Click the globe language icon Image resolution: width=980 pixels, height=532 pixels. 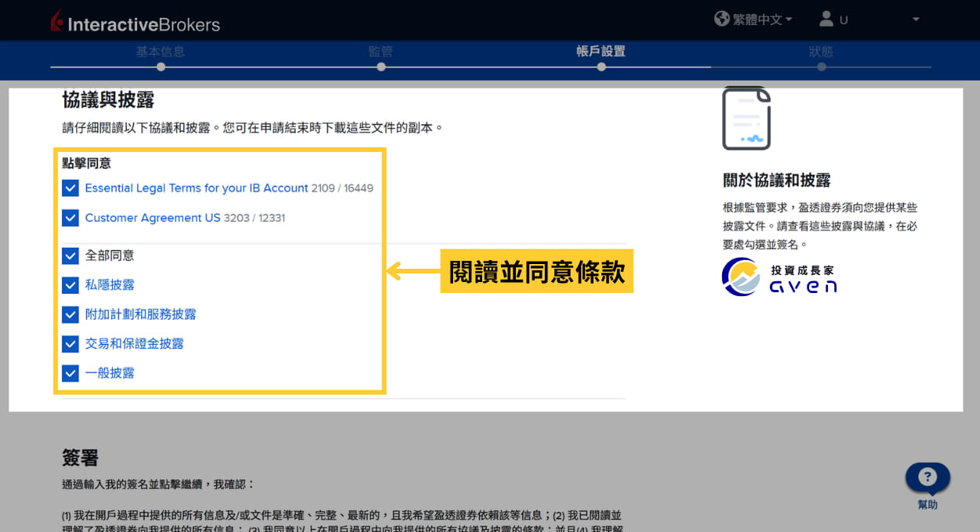click(x=722, y=18)
